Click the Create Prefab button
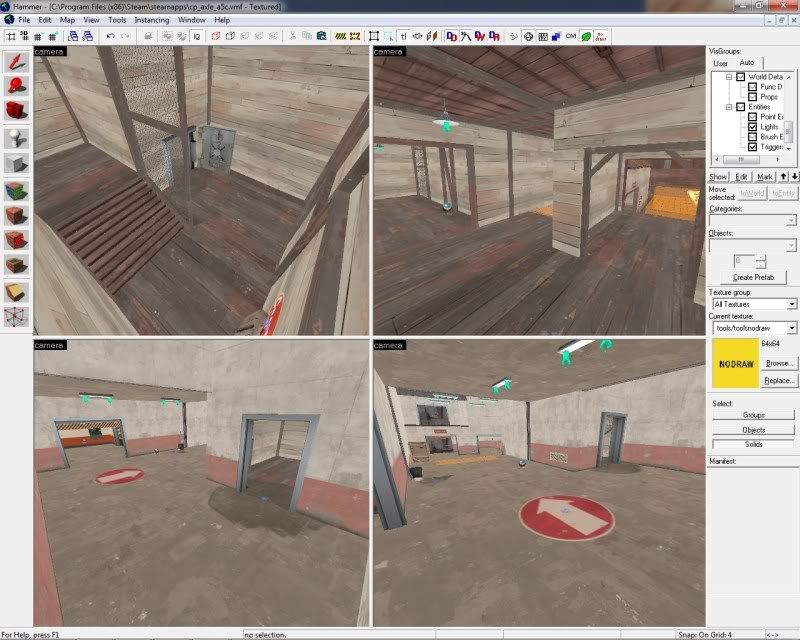This screenshot has height=640, width=800. click(x=753, y=277)
